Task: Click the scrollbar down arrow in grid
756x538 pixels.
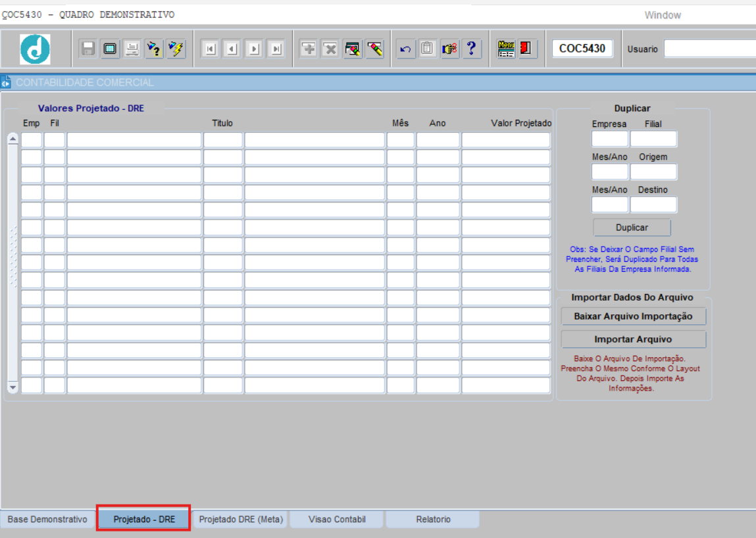Action: [13, 387]
